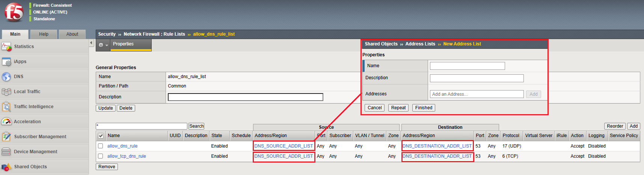Click the Virtual Server column header
The image size is (644, 175).
click(x=539, y=136)
